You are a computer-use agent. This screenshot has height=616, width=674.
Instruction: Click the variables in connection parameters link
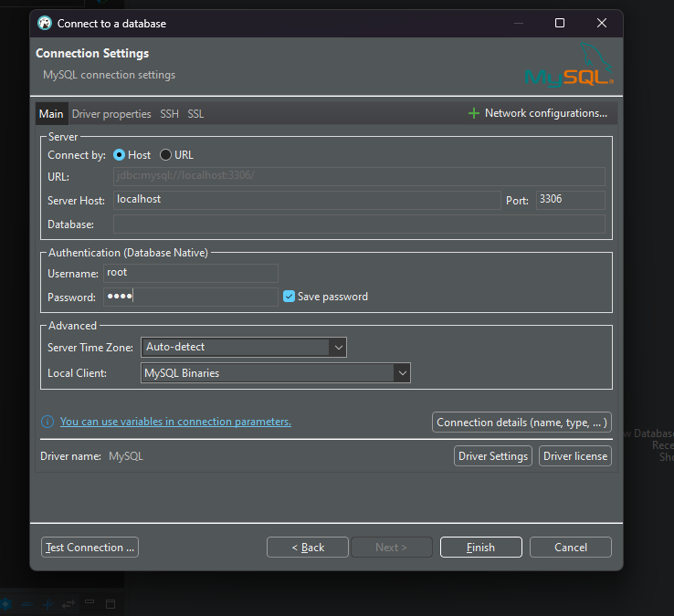175,422
